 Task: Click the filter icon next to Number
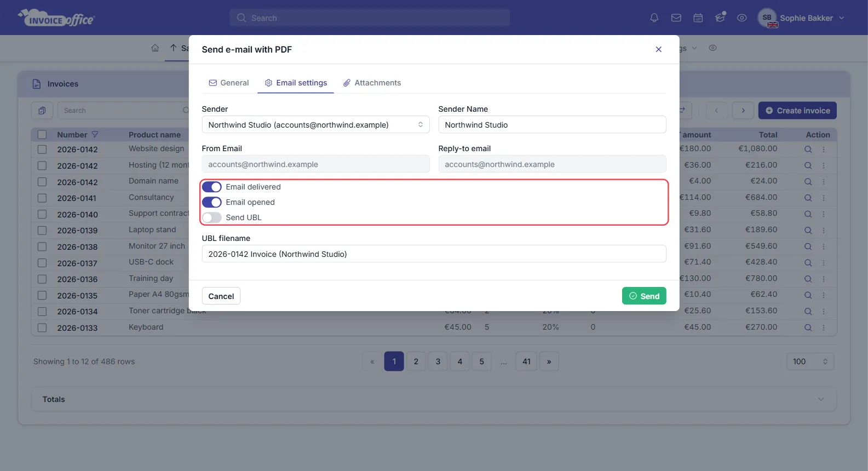pyautogui.click(x=95, y=135)
